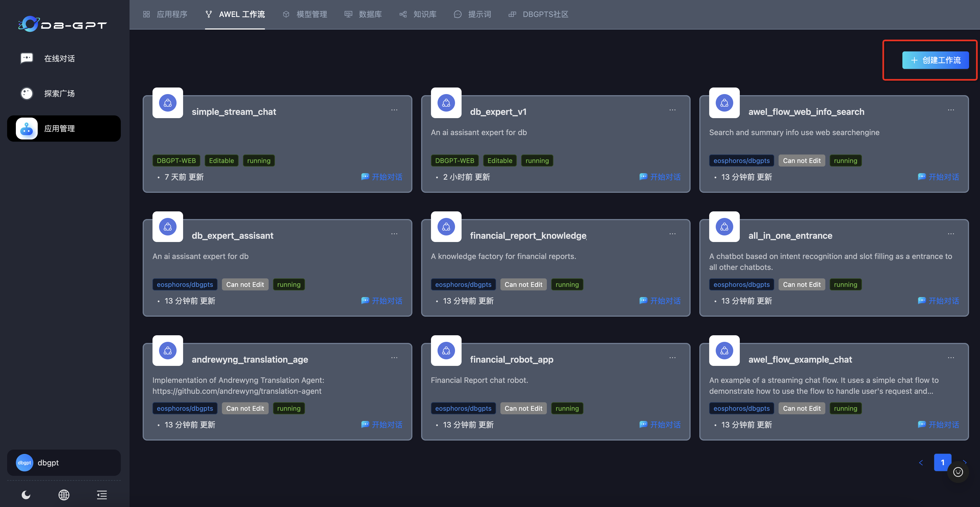The height and width of the screenshot is (507, 980).
Task: Expand the db_expert_v1 ellipsis menu
Action: pyautogui.click(x=672, y=110)
